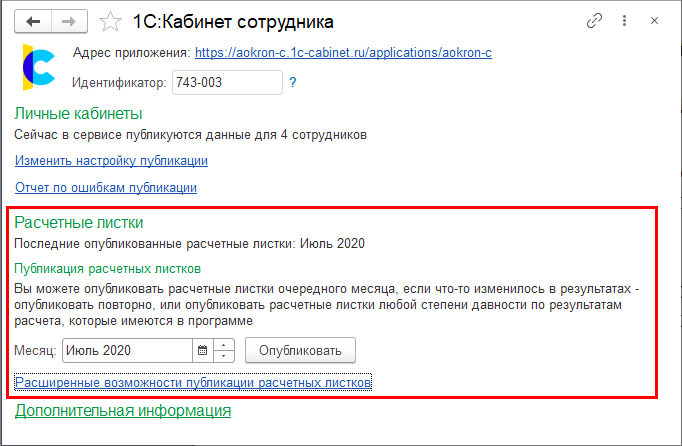Click the 1C cabinet logo image
Screen dimensions: 682x446
pos(38,67)
